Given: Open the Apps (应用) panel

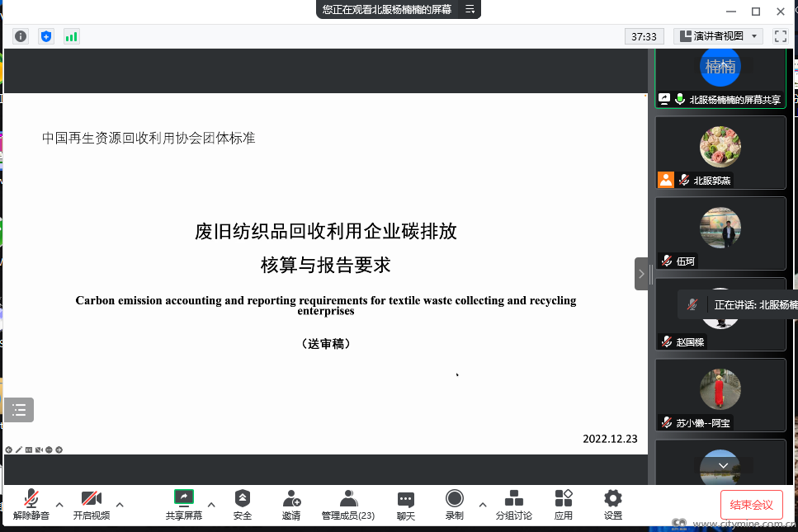Looking at the screenshot, I should coord(564,505).
